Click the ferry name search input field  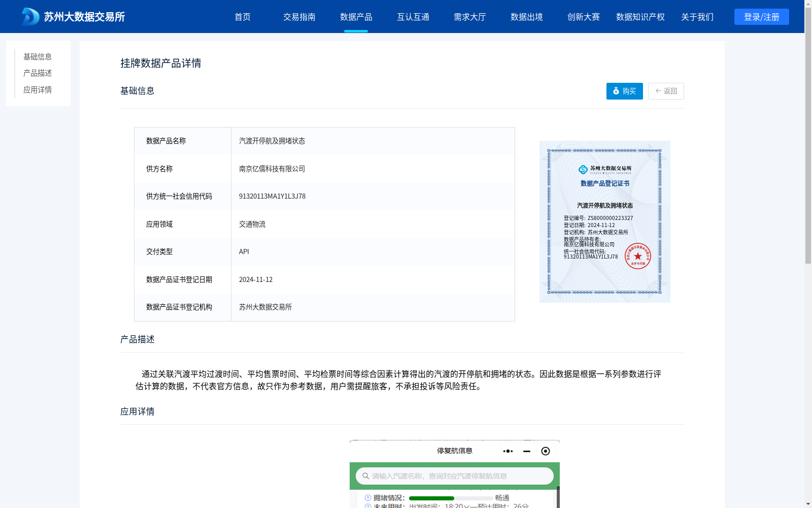click(x=455, y=476)
